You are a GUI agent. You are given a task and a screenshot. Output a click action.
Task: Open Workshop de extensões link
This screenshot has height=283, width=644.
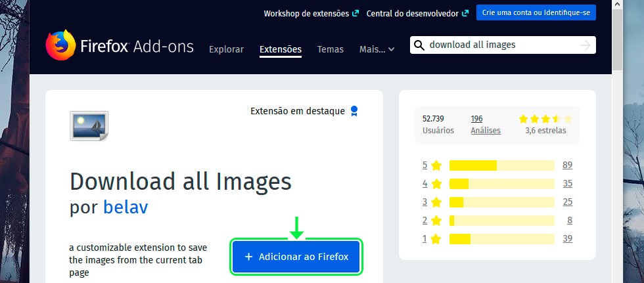click(x=306, y=13)
